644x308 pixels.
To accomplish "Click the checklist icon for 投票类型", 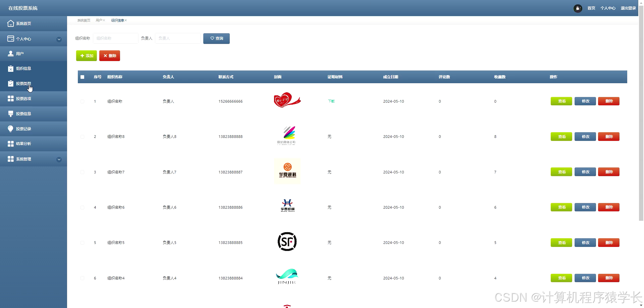I will (x=11, y=83).
